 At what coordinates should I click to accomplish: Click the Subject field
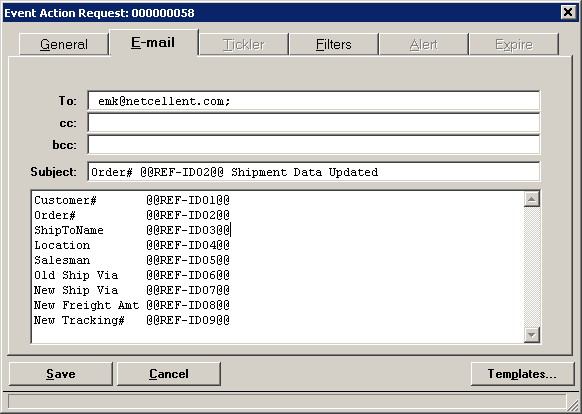[314, 172]
